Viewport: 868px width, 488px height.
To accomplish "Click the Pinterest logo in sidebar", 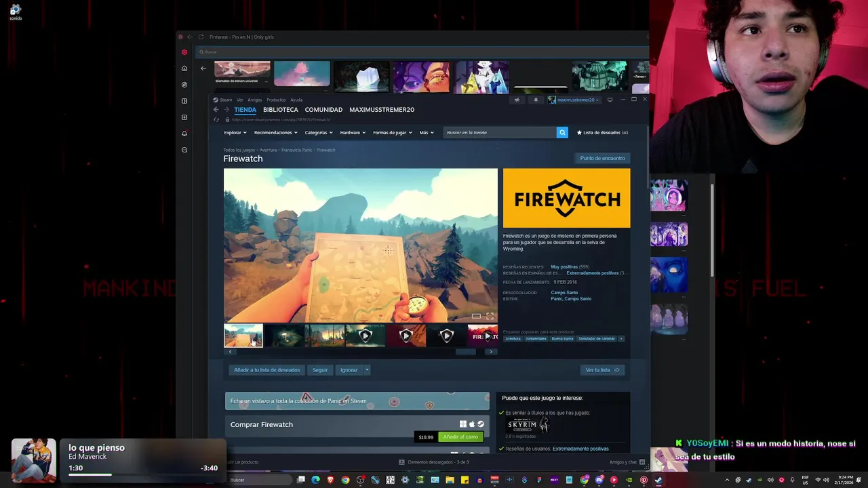I will (184, 52).
